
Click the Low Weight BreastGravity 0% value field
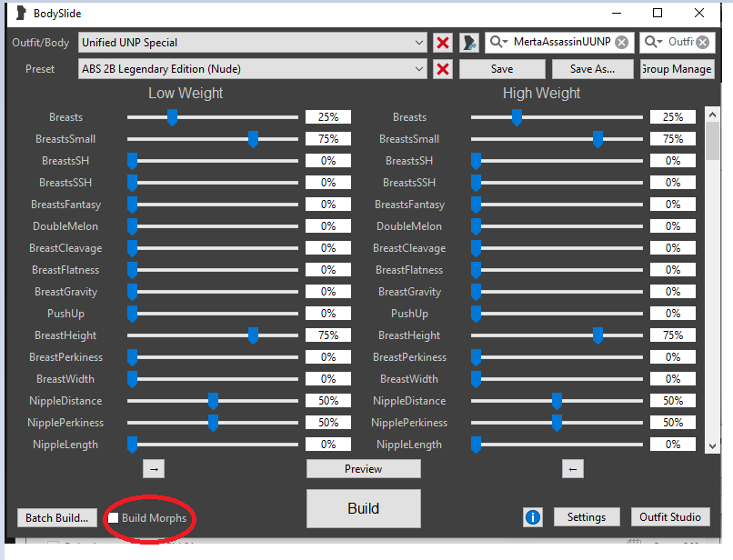tap(328, 292)
